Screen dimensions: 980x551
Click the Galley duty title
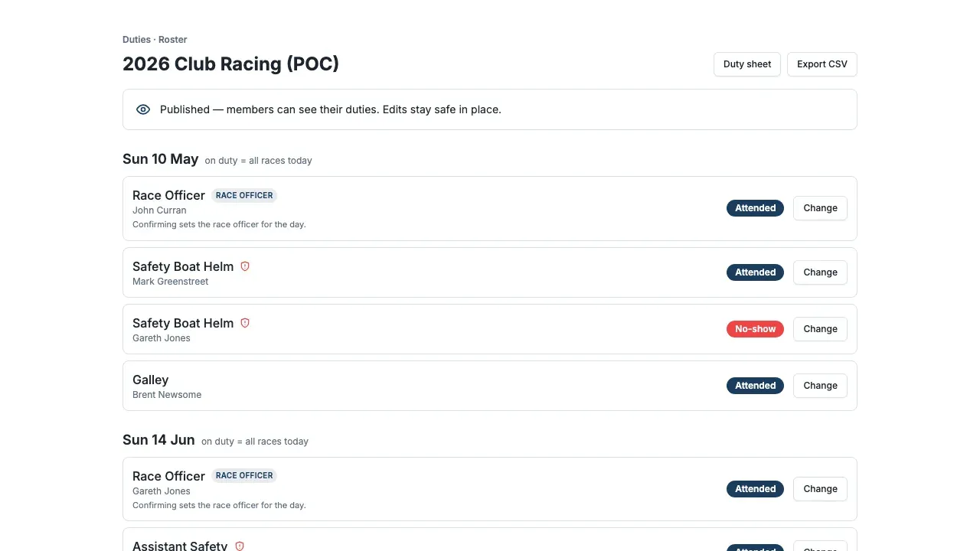coord(150,380)
